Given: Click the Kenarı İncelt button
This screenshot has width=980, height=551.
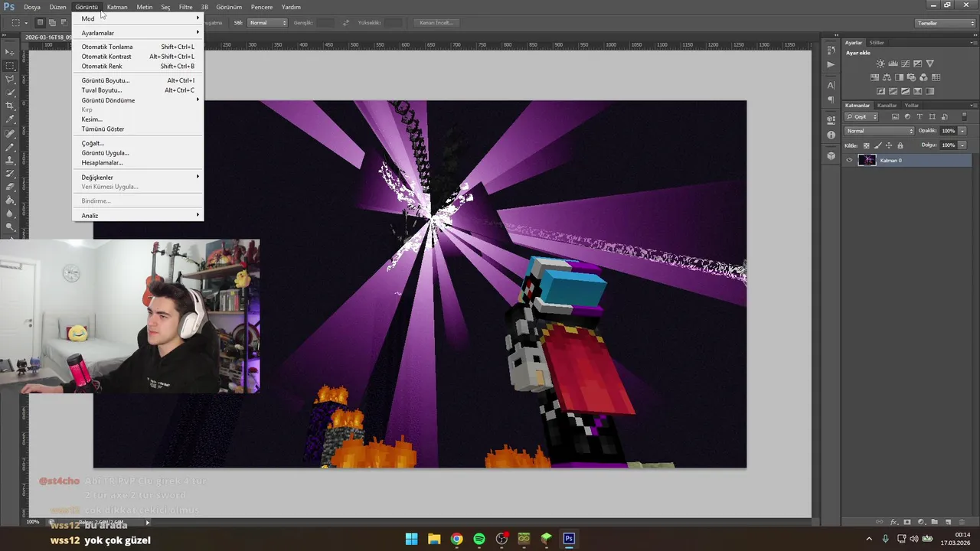Looking at the screenshot, I should [436, 22].
